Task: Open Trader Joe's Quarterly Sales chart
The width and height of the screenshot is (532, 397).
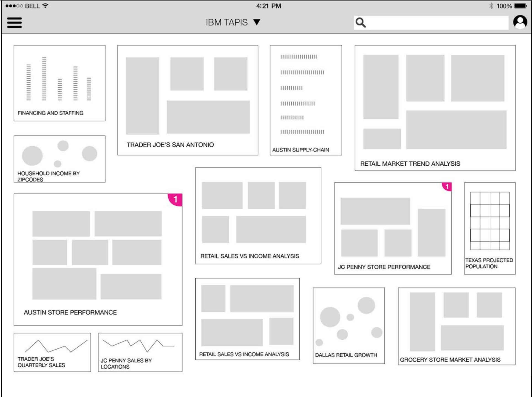Action: (x=52, y=352)
